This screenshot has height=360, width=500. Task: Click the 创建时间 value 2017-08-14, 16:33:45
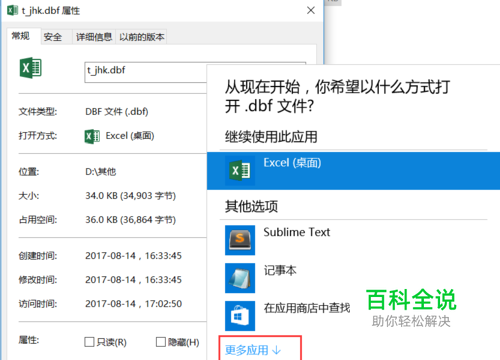[133, 256]
